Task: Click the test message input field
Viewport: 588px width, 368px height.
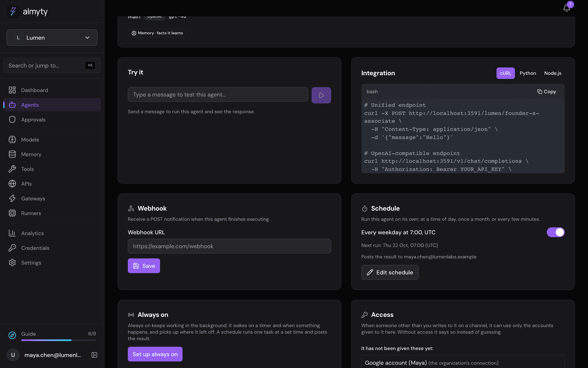Action: (x=218, y=95)
